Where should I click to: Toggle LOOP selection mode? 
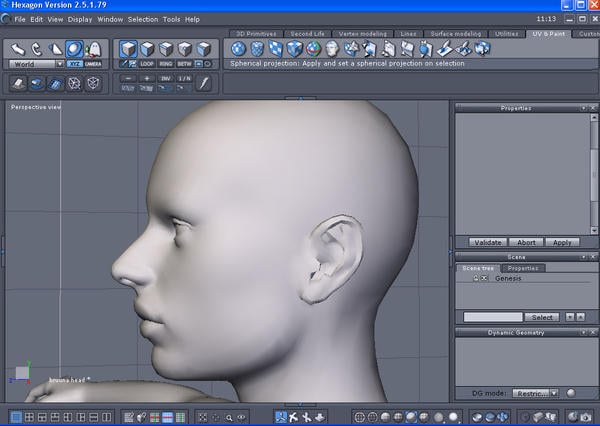(147, 63)
